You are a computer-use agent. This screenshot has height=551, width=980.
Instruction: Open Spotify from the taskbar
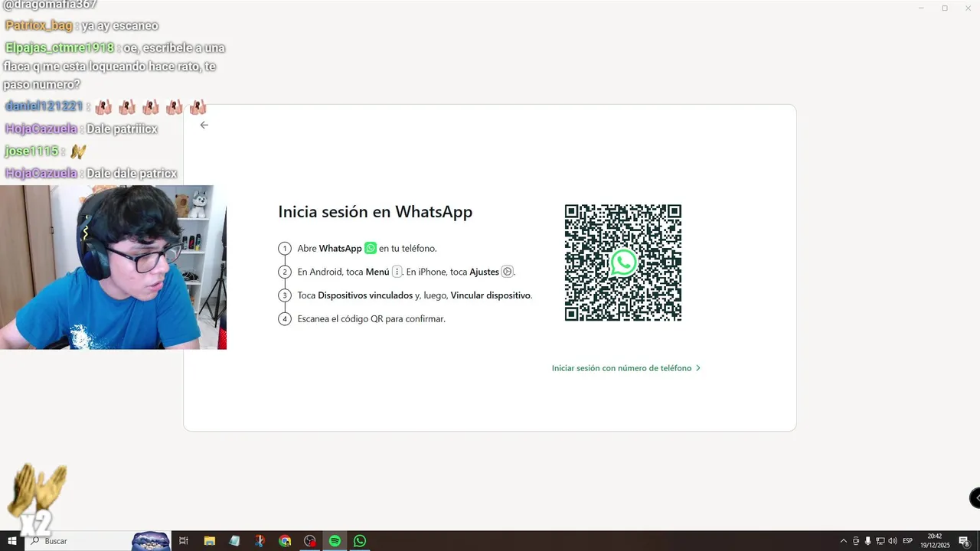[335, 541]
